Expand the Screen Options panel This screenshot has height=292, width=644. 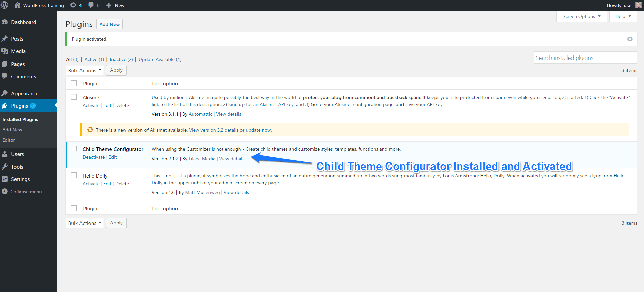coord(581,16)
